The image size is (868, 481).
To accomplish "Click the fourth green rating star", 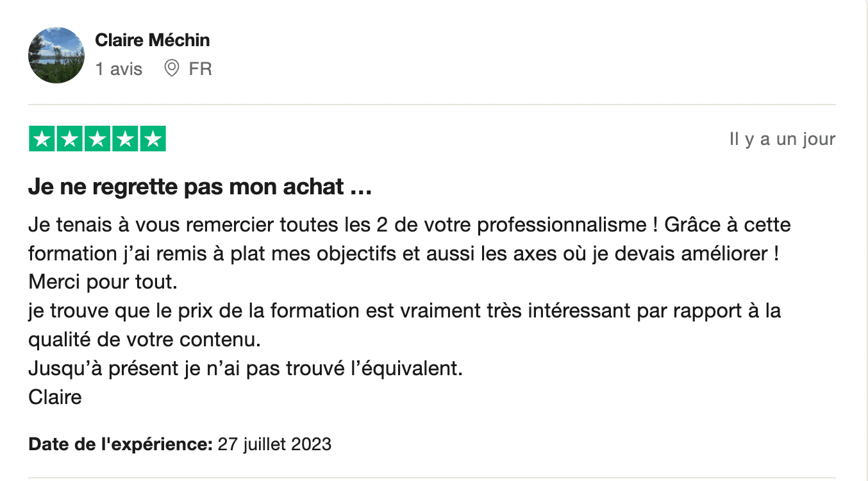I will click(125, 139).
